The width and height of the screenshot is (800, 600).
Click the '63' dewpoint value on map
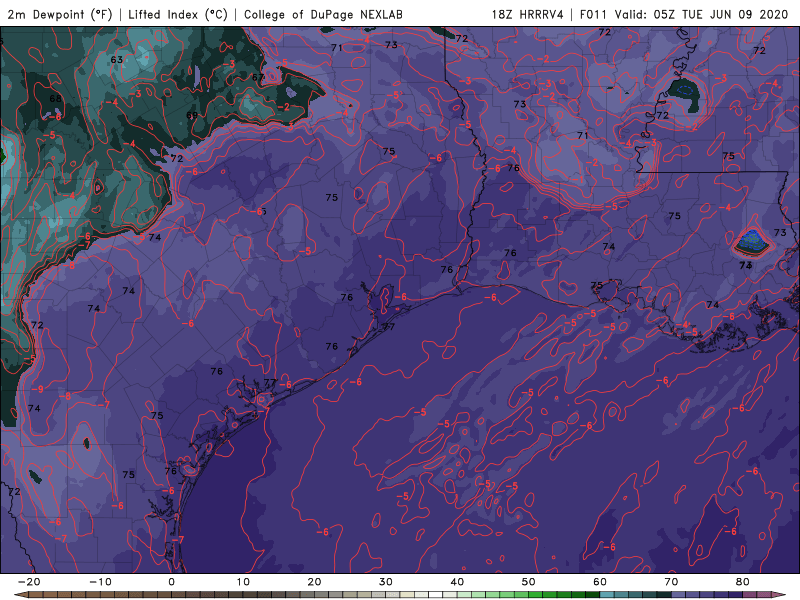(x=117, y=60)
